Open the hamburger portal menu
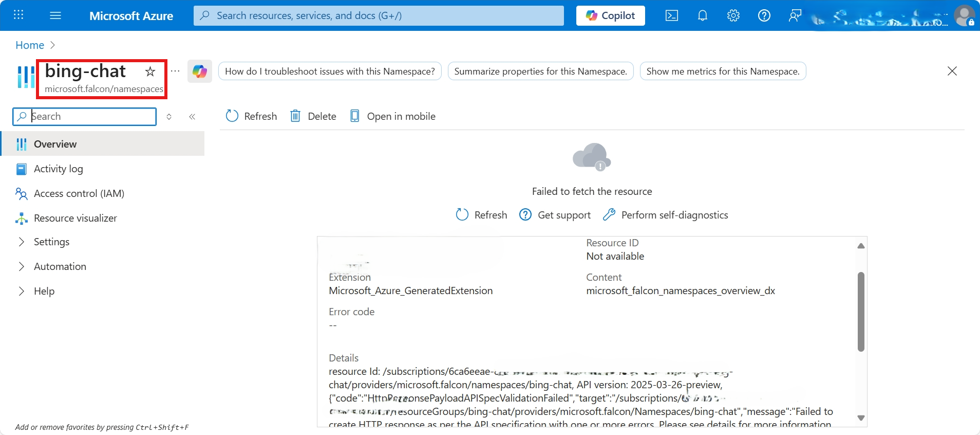 (x=55, y=15)
